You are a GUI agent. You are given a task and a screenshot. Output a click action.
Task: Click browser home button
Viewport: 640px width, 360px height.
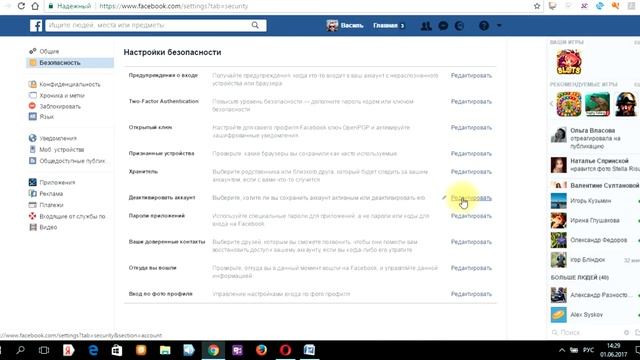pos(36,6)
